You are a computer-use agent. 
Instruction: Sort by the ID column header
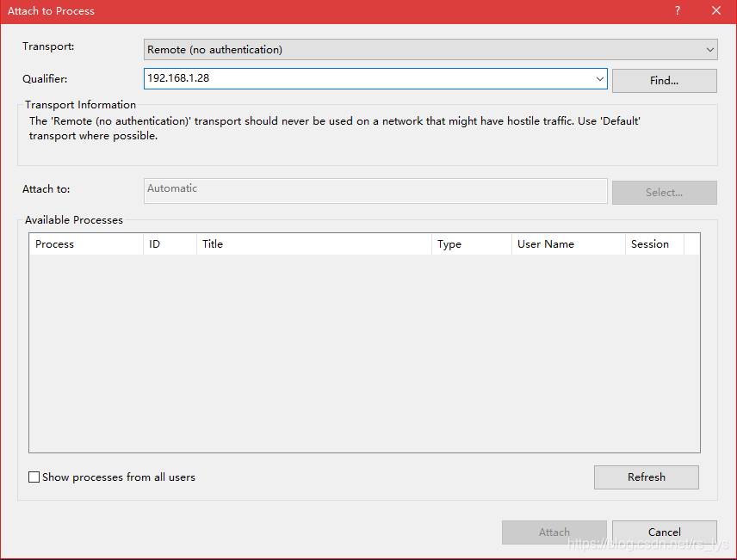coord(170,243)
